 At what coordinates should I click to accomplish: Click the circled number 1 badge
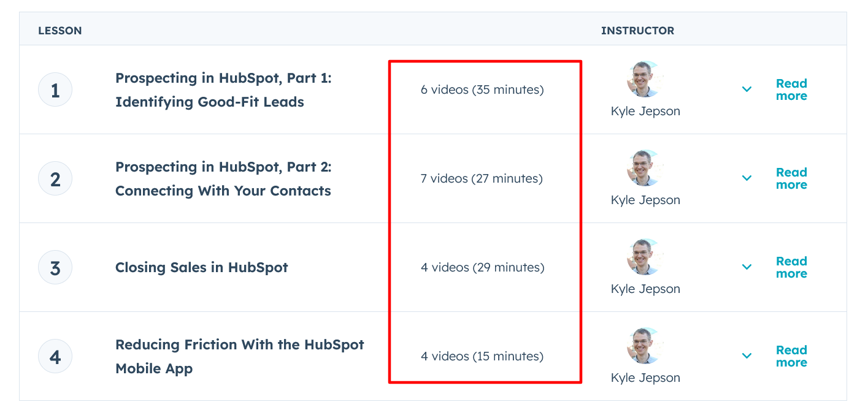tap(55, 89)
